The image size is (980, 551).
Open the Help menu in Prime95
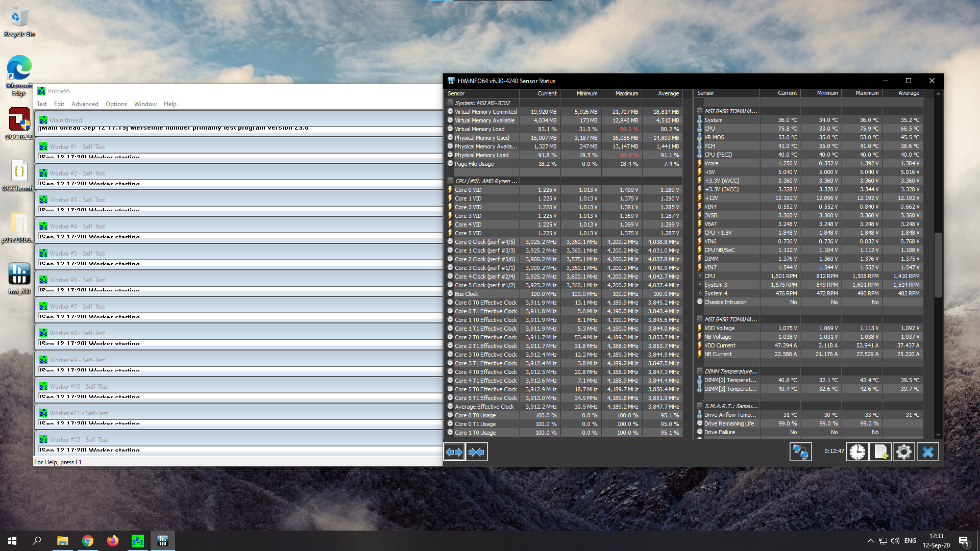pyautogui.click(x=170, y=104)
